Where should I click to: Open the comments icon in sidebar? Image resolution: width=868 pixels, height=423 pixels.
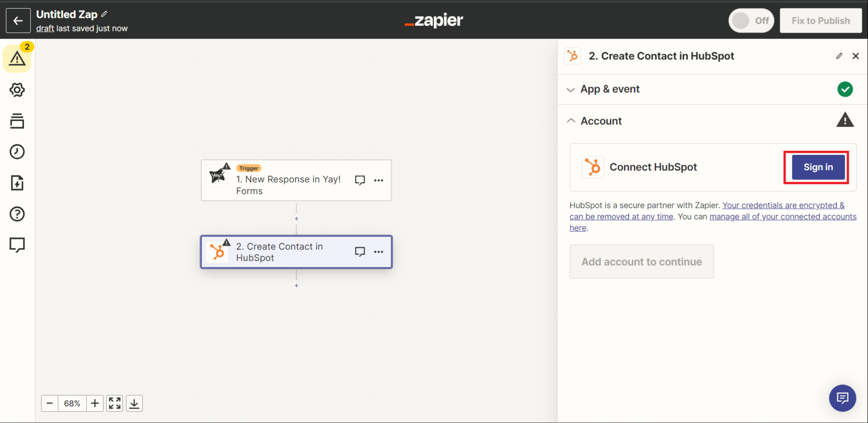point(17,245)
